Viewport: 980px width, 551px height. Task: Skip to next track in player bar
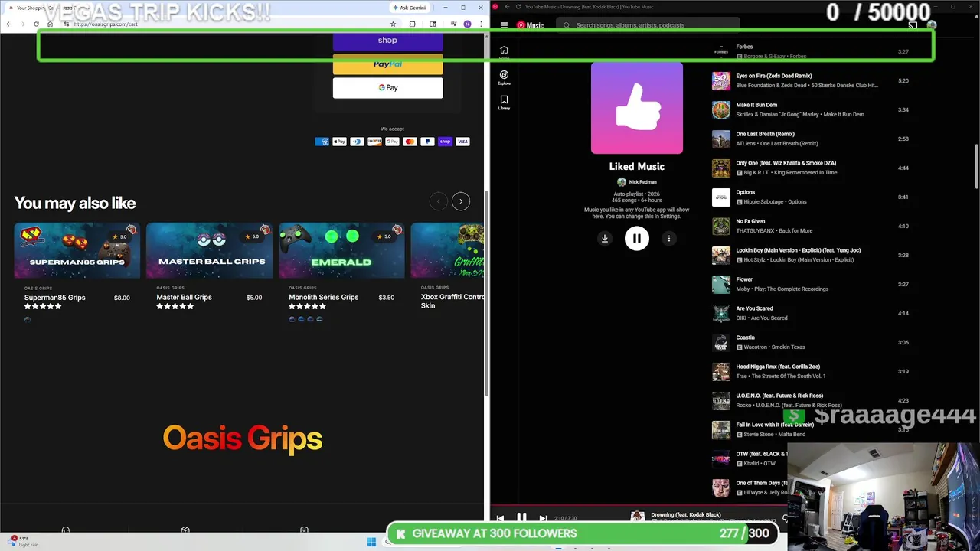(x=543, y=518)
